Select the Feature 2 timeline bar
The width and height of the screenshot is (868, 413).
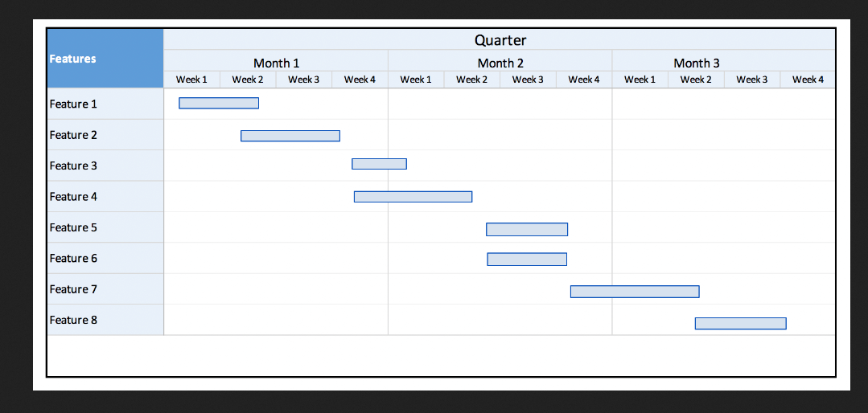tap(290, 136)
